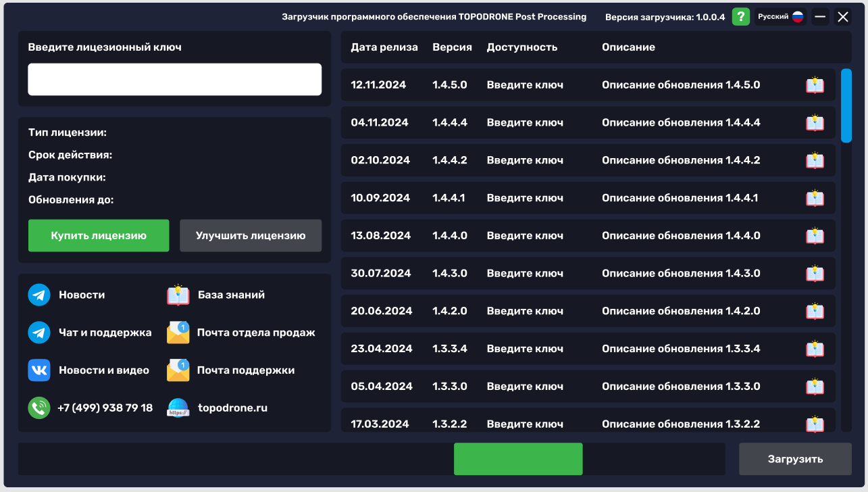Open description book icon for version 1.3.3.0

coord(815,387)
